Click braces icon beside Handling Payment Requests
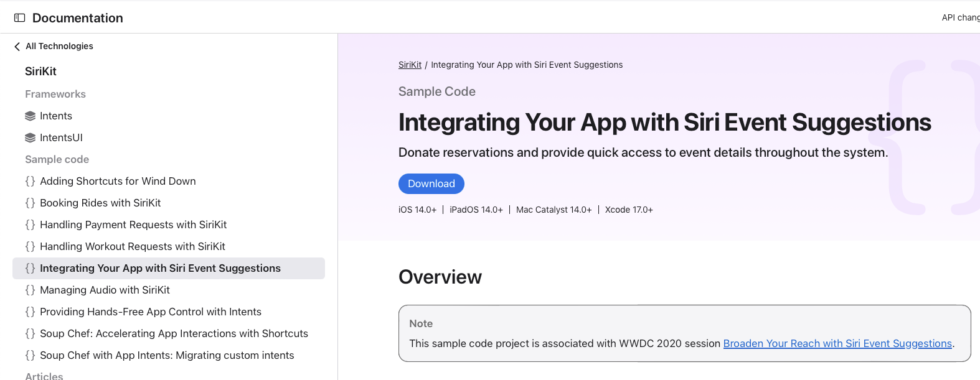 point(30,225)
